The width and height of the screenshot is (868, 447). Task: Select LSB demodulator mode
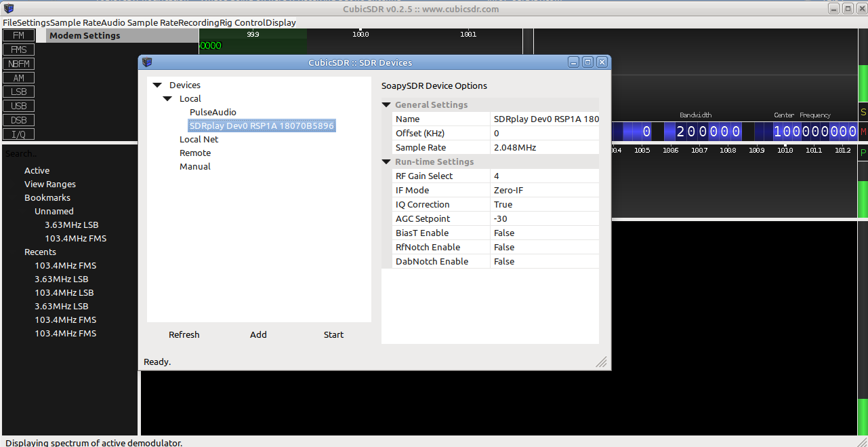pos(18,92)
